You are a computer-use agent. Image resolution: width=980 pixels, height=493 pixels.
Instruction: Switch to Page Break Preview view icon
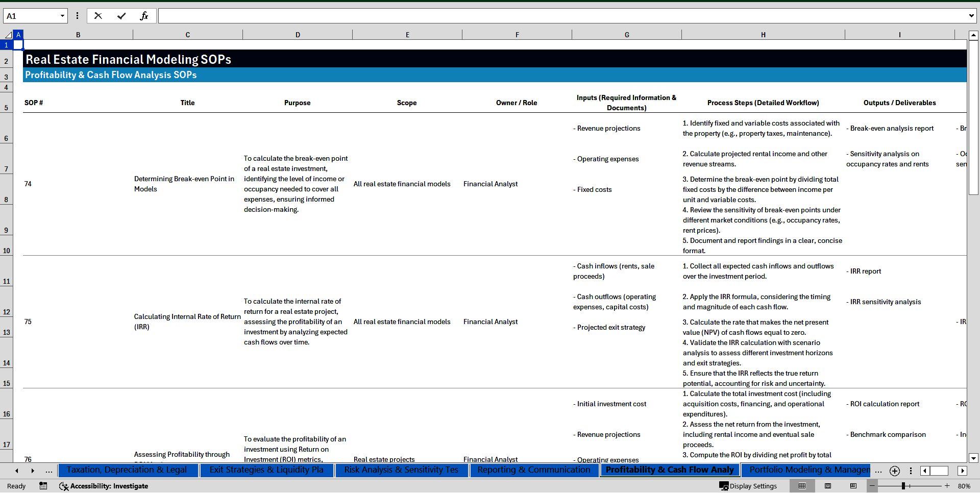click(853, 486)
